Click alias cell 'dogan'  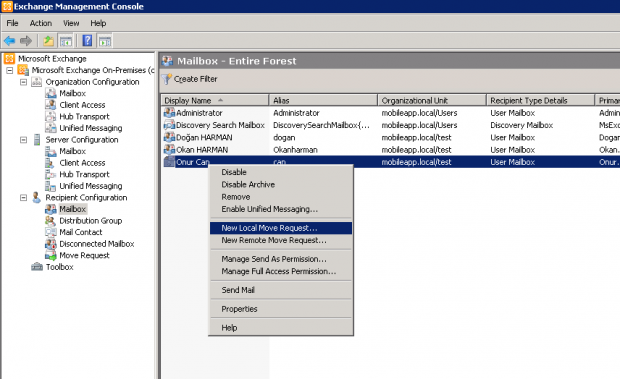[284, 138]
